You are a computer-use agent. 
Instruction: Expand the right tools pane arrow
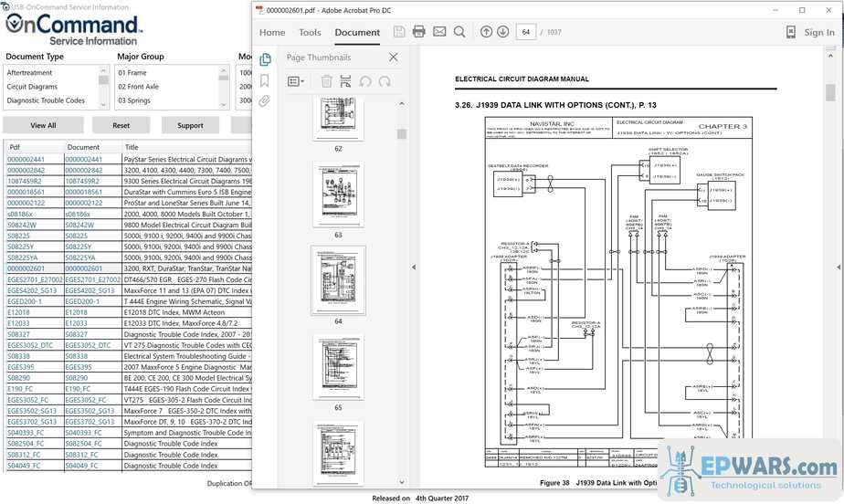click(839, 268)
